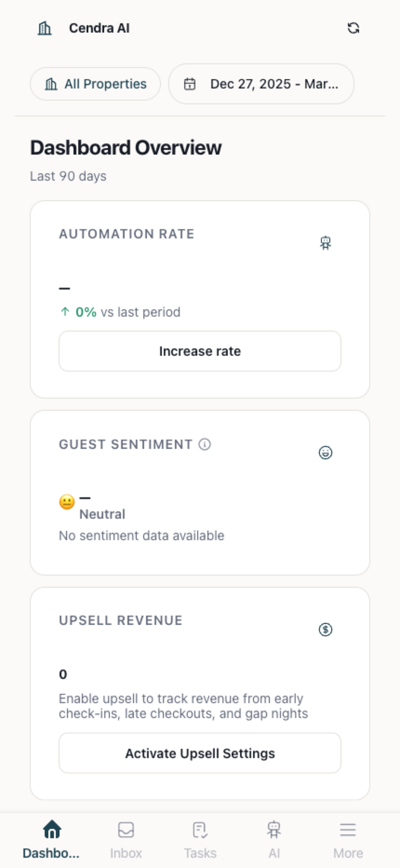400x868 pixels.
Task: Switch to the Inbox tab
Action: click(126, 839)
